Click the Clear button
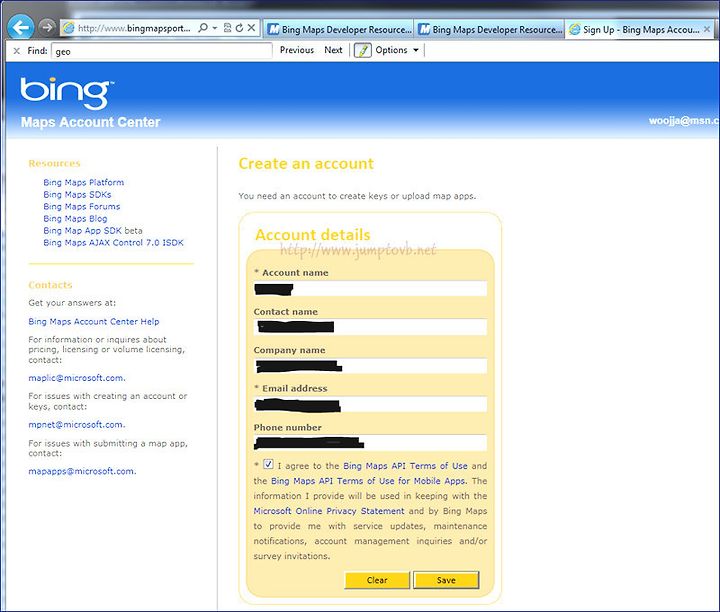720x612 pixels. [x=377, y=580]
